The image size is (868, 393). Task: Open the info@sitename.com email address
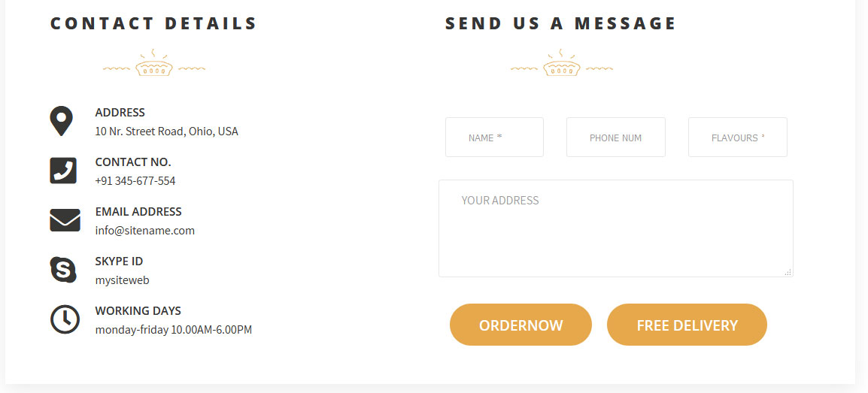point(145,231)
